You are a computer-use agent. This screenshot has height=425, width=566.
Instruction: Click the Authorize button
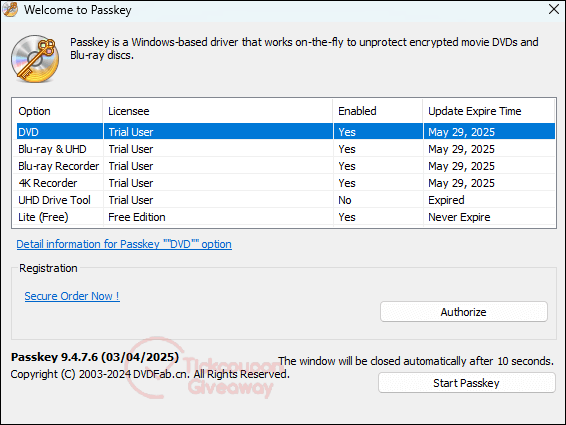[x=463, y=312]
